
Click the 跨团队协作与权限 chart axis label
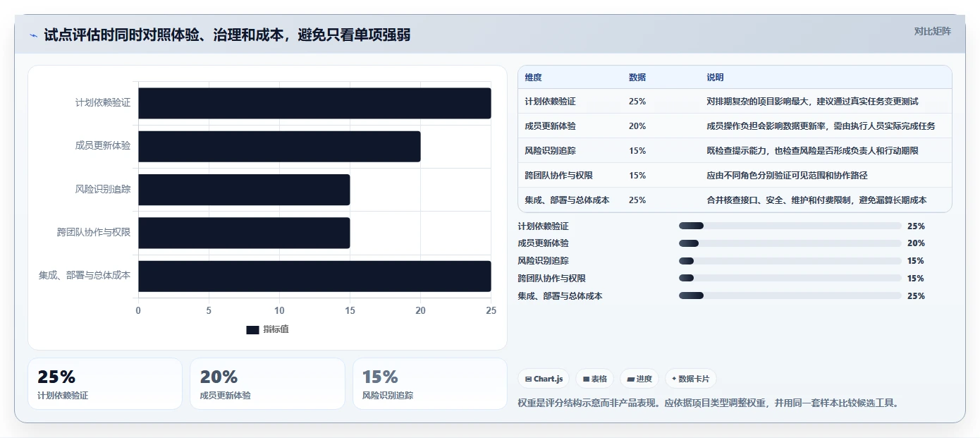94,233
